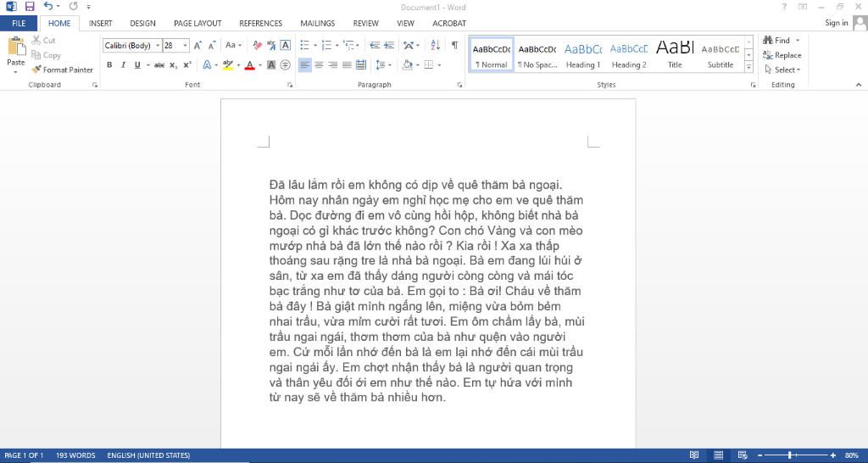868x463 pixels.
Task: Toggle Justify paragraph alignment
Action: [347, 64]
